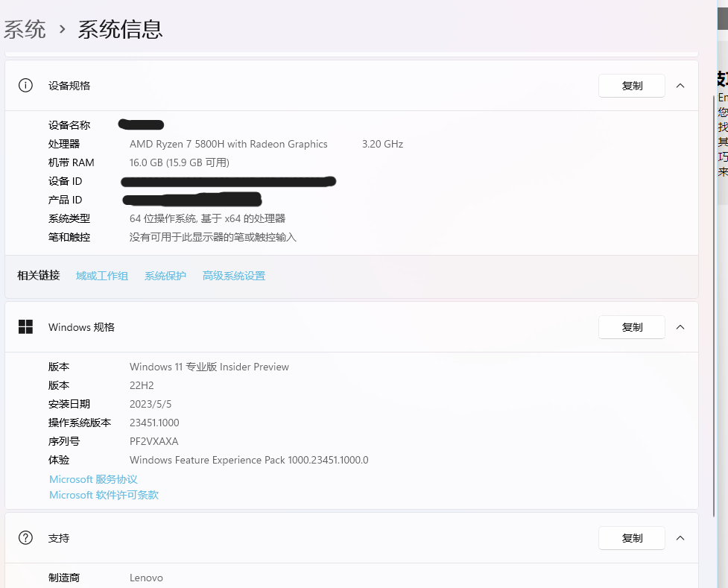Viewport: 728px width, 588px height.
Task: Click the 笔和触控 label
Action: pyautogui.click(x=69, y=237)
